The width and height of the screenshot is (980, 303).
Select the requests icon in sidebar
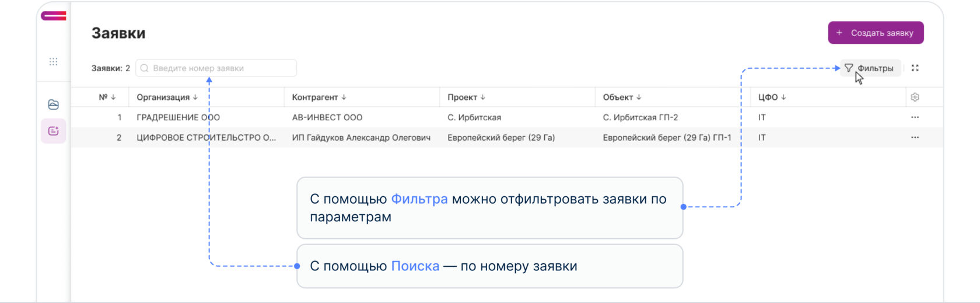click(54, 131)
